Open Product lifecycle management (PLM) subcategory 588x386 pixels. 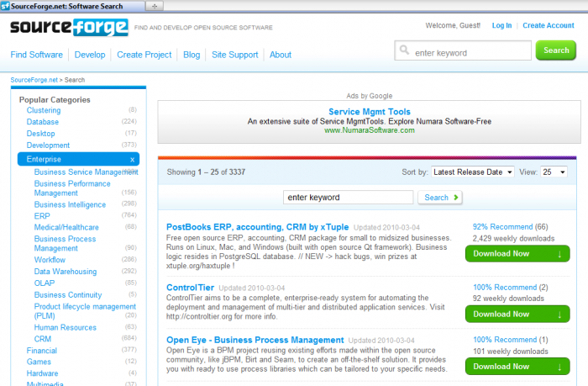[85, 311]
